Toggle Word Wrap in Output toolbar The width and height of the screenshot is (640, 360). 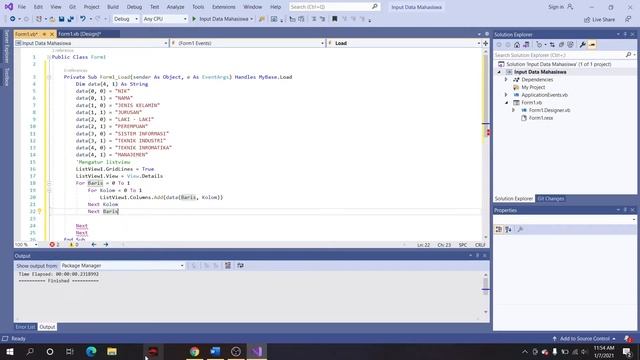click(x=240, y=266)
